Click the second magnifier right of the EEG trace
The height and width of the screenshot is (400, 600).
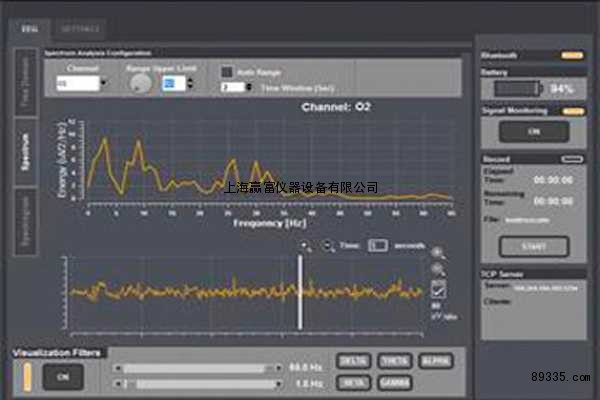point(438,270)
